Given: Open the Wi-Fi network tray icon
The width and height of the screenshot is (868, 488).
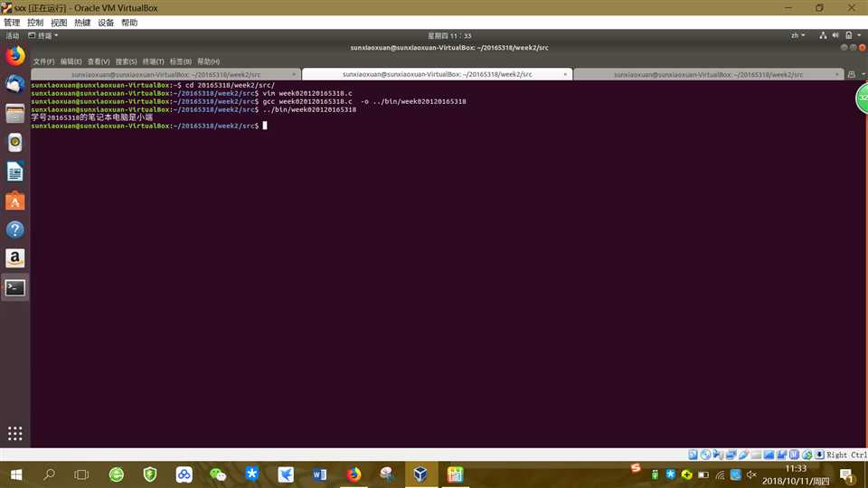Looking at the screenshot, I should pyautogui.click(x=720, y=474).
